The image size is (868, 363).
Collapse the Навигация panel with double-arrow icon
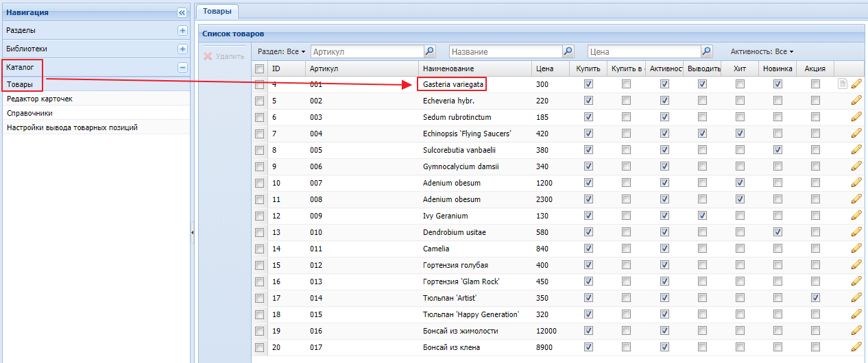coord(182,12)
